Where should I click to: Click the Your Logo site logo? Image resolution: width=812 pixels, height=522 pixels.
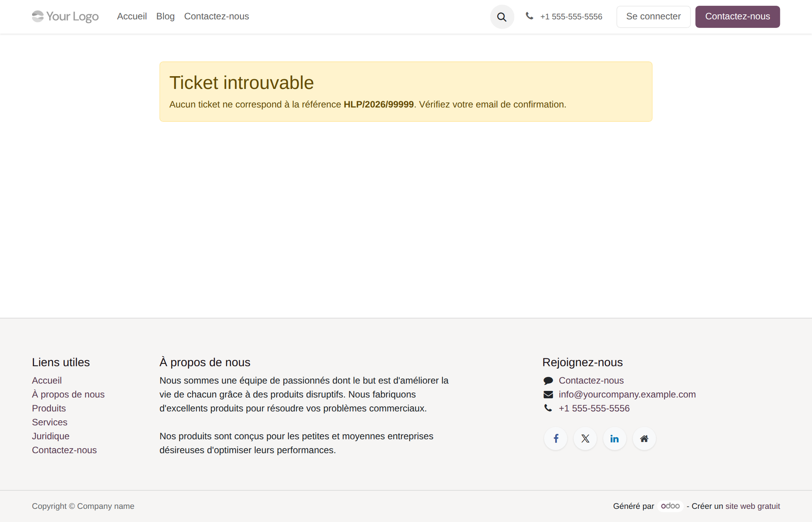[65, 16]
